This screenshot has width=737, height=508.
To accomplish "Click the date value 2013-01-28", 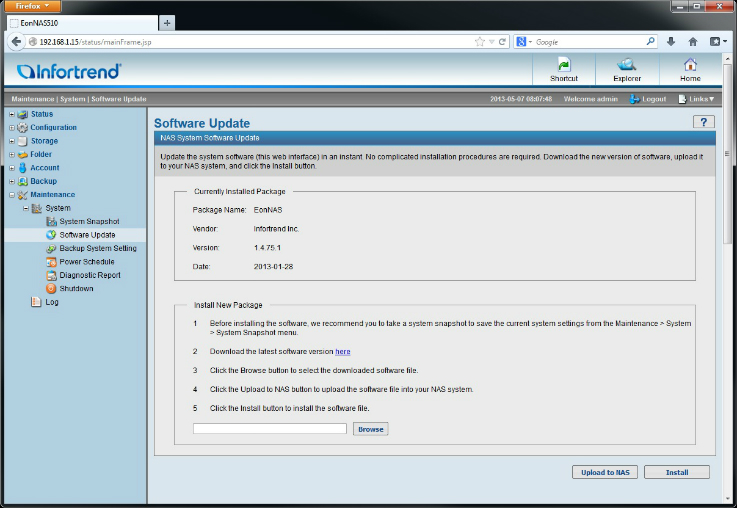I will (273, 266).
